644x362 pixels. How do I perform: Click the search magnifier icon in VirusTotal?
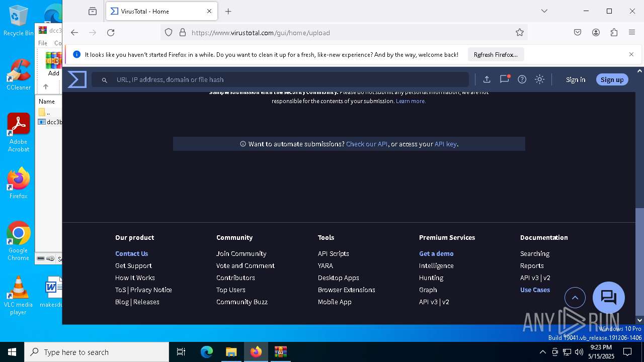coord(105,80)
